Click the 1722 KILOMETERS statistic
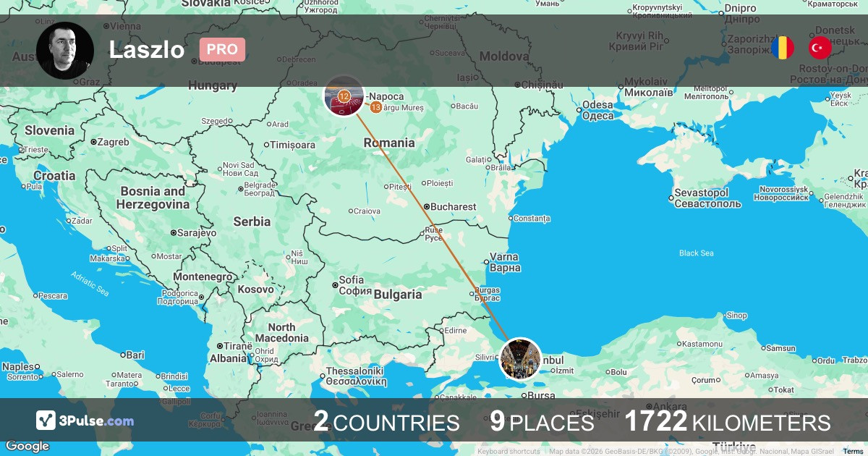The width and height of the screenshot is (868, 456). [x=728, y=422]
